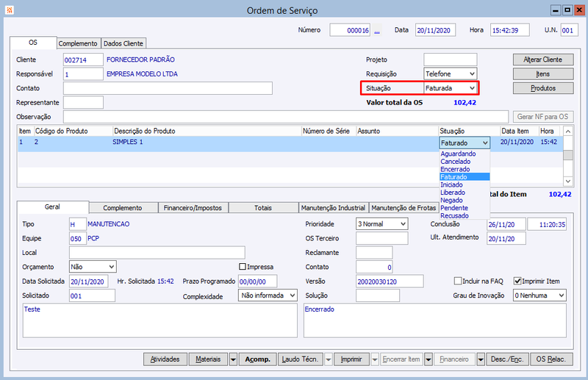This screenshot has height=380, width=588.
Task: Switch to the Dados Cliente tab
Action: point(123,43)
